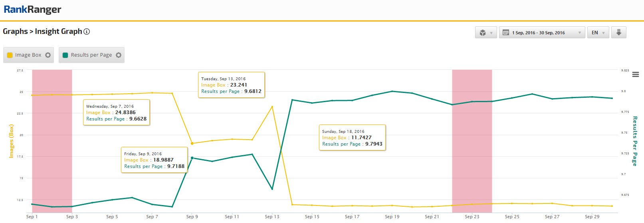Viewport: 644px width, 223px height.
Task: Go to Graphs breadcrumb
Action: coord(15,32)
